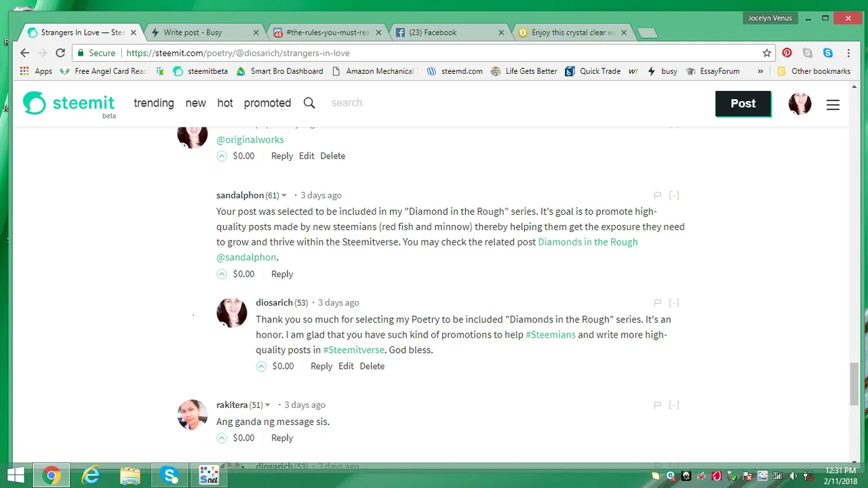This screenshot has height=488, width=868.
Task: Close the Strangers In Love tab
Action: pyautogui.click(x=133, y=33)
